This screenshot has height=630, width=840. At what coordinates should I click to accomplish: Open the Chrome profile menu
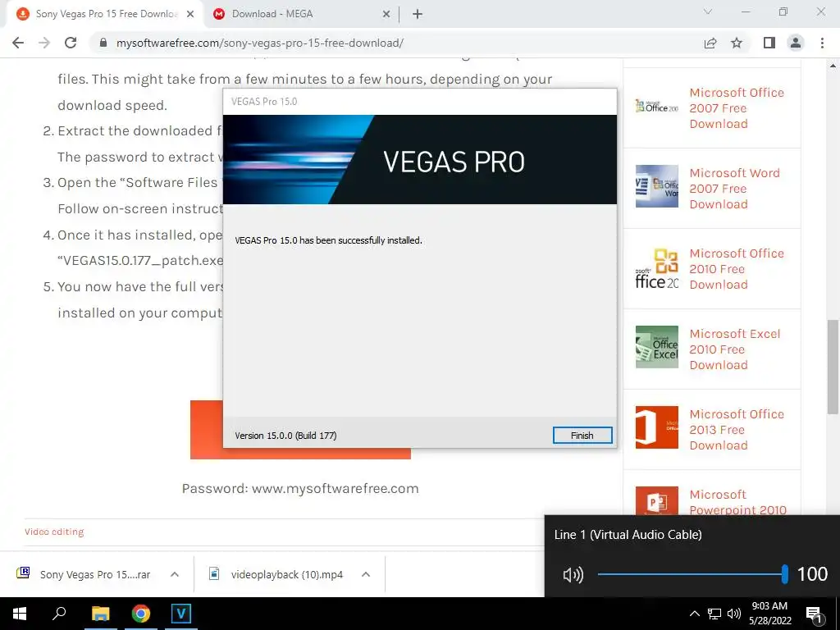(796, 43)
